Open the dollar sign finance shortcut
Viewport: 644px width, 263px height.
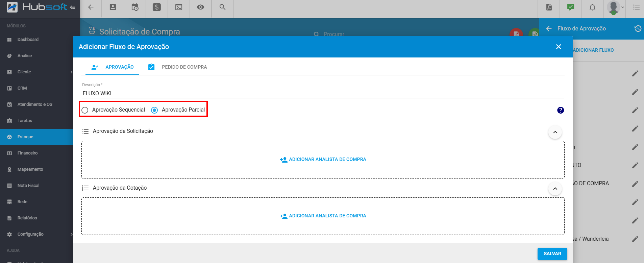[157, 7]
